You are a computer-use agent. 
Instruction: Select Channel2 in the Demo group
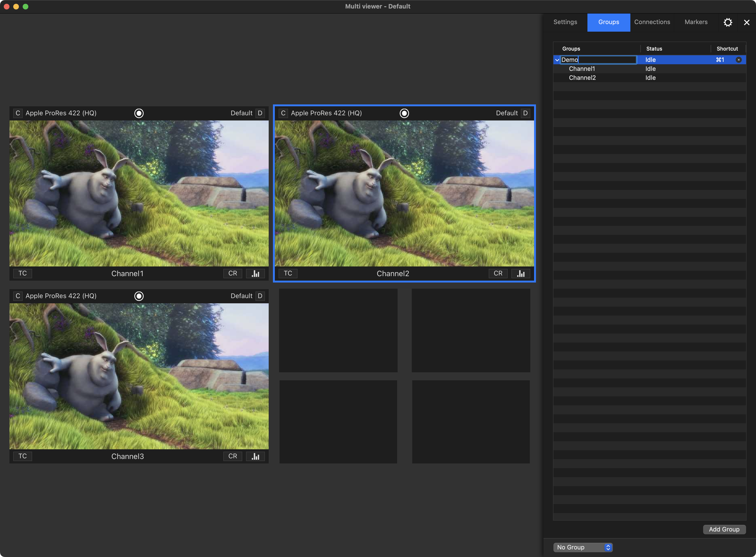[x=582, y=78]
